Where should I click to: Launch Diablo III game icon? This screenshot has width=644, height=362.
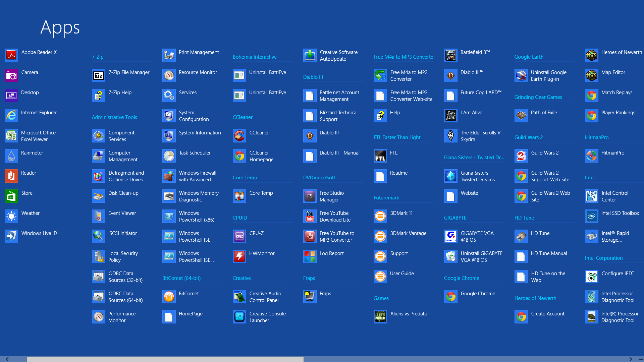tap(310, 136)
